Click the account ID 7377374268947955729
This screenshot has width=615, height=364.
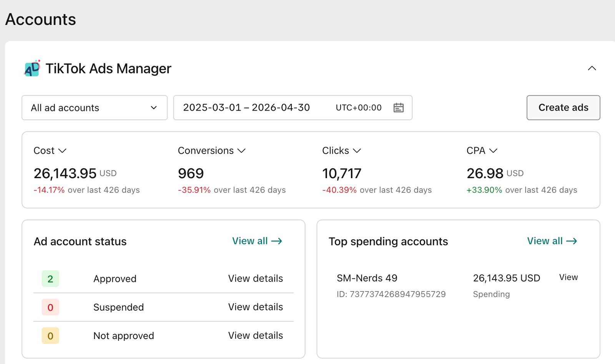[x=391, y=294]
